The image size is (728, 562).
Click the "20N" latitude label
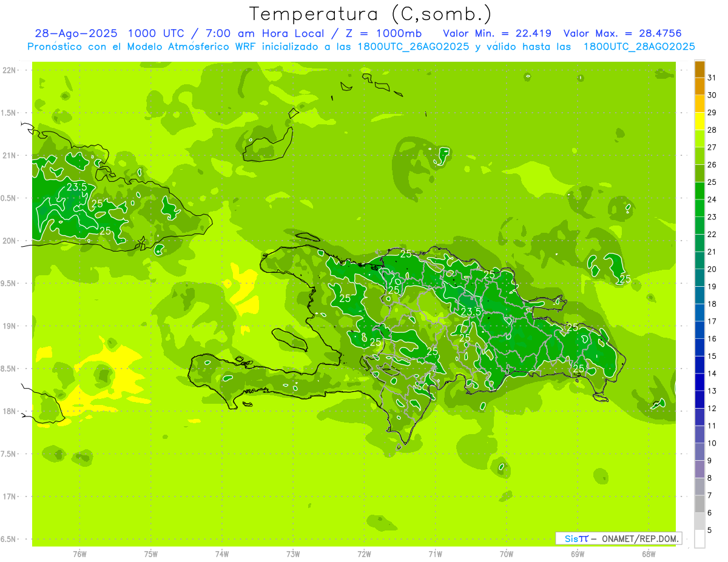click(9, 241)
